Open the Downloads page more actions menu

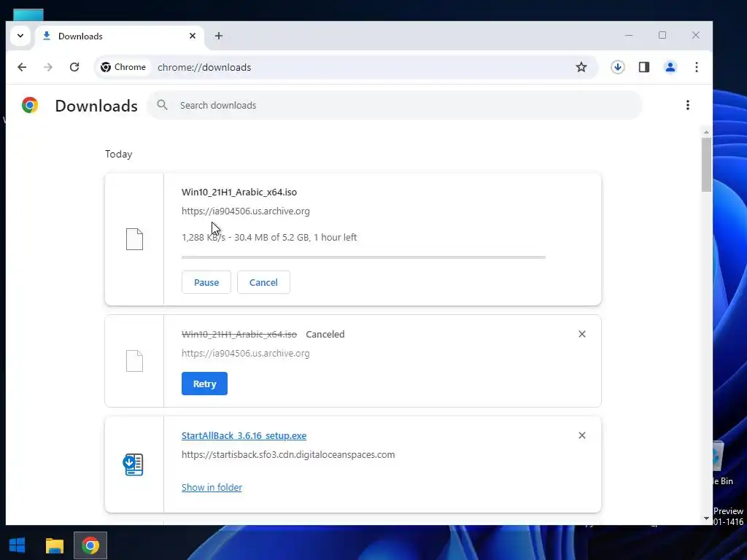687,105
